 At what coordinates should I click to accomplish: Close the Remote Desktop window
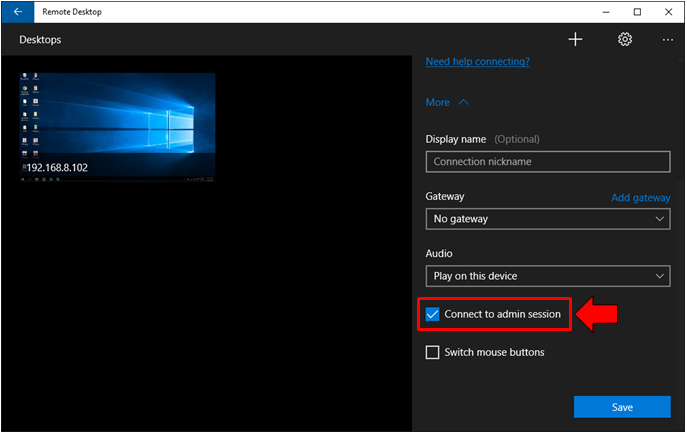click(669, 12)
